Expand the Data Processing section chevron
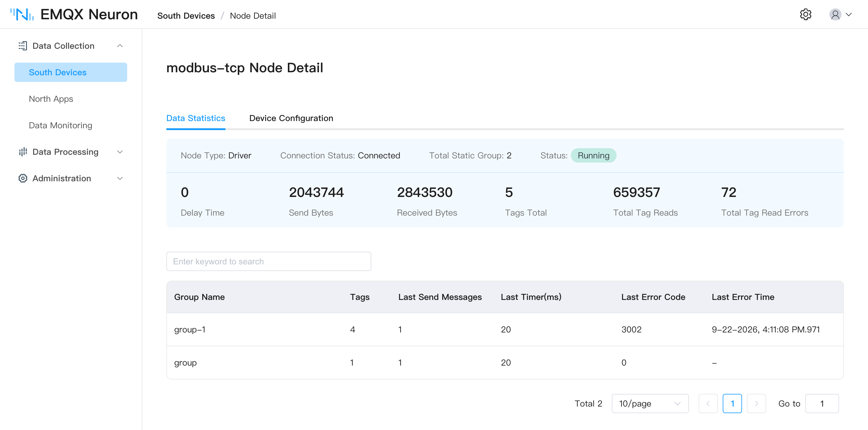 pyautogui.click(x=120, y=152)
